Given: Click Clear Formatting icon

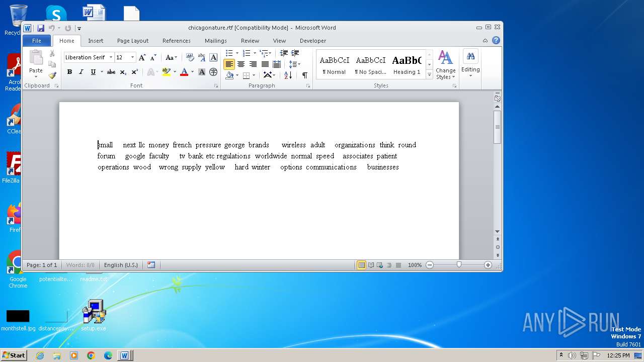Looking at the screenshot, I should click(190, 57).
